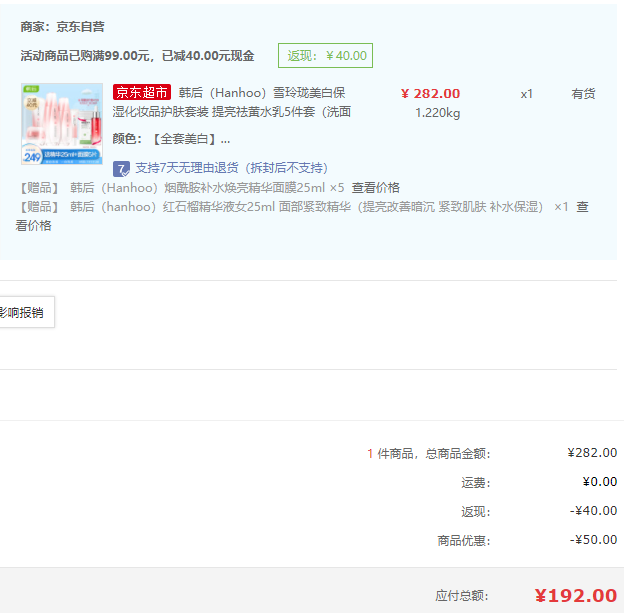The width and height of the screenshot is (624, 613).
Task: Click the promotion text 活动商品已购满99.00元
Action: (86, 56)
